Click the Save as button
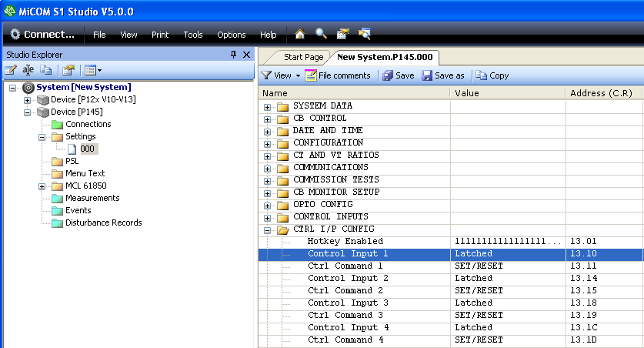Viewport: 644px width, 348px height. (442, 75)
